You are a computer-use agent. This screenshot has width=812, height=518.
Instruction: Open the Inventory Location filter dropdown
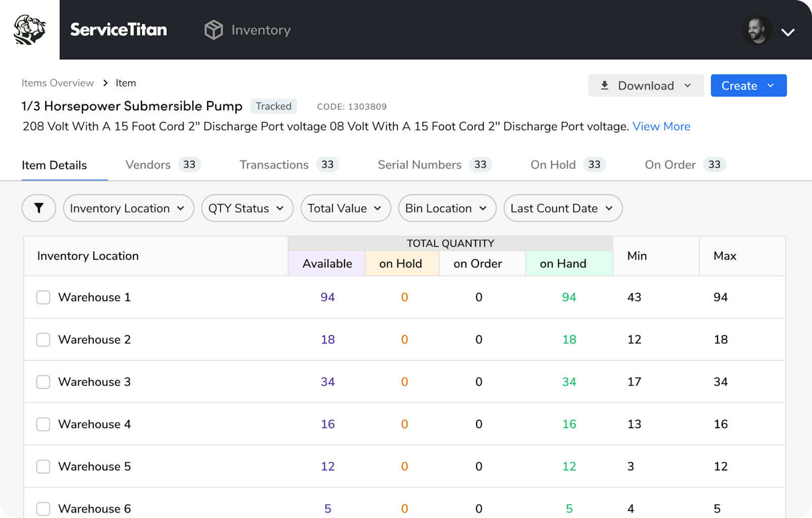click(x=128, y=208)
